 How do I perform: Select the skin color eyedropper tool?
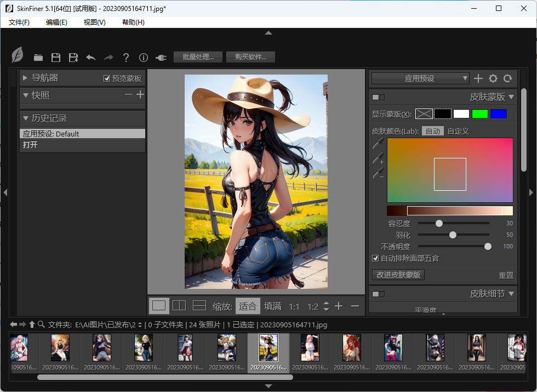click(378, 144)
